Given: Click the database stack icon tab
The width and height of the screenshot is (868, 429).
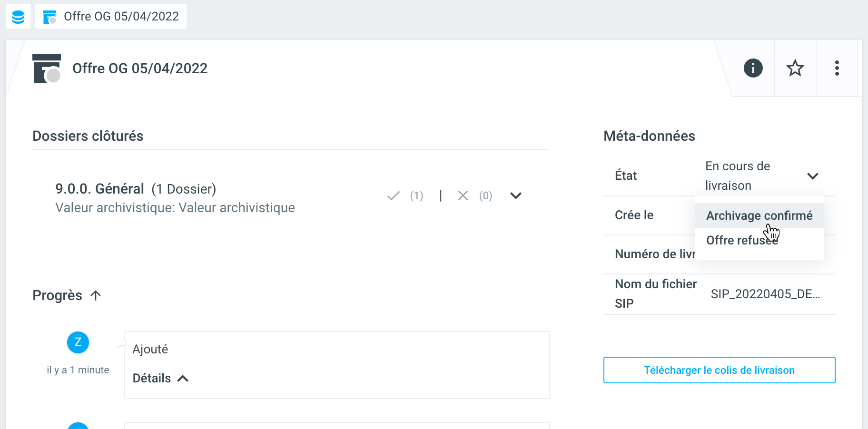Looking at the screenshot, I should pos(18,17).
